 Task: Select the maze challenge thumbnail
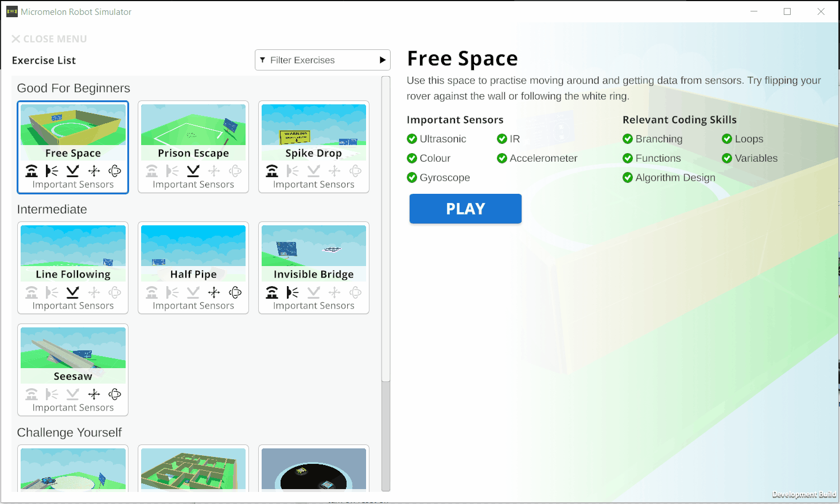193,468
